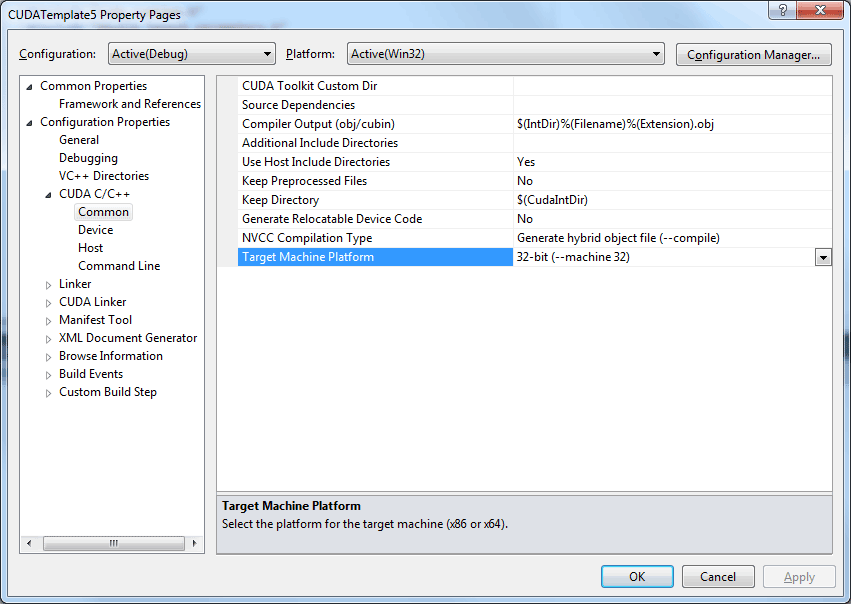This screenshot has width=851, height=604.
Task: Collapse the CUDA C/C++ node
Action: [x=48, y=195]
